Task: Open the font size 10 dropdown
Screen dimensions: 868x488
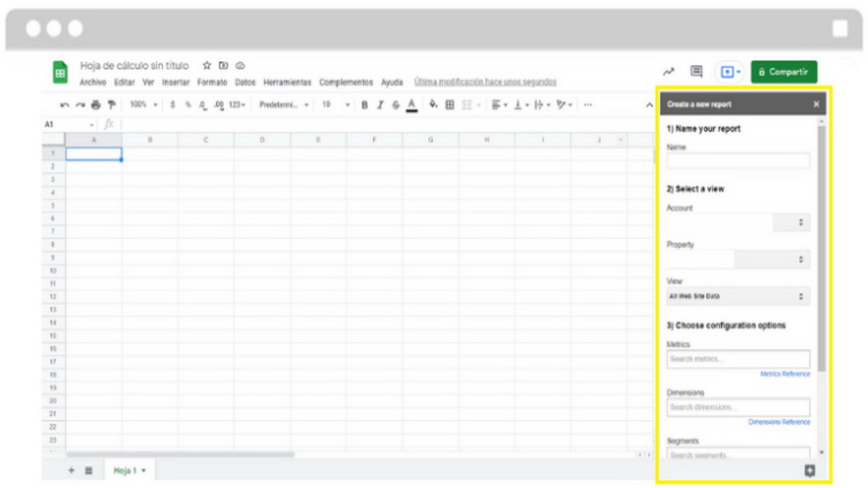Action: click(335, 105)
